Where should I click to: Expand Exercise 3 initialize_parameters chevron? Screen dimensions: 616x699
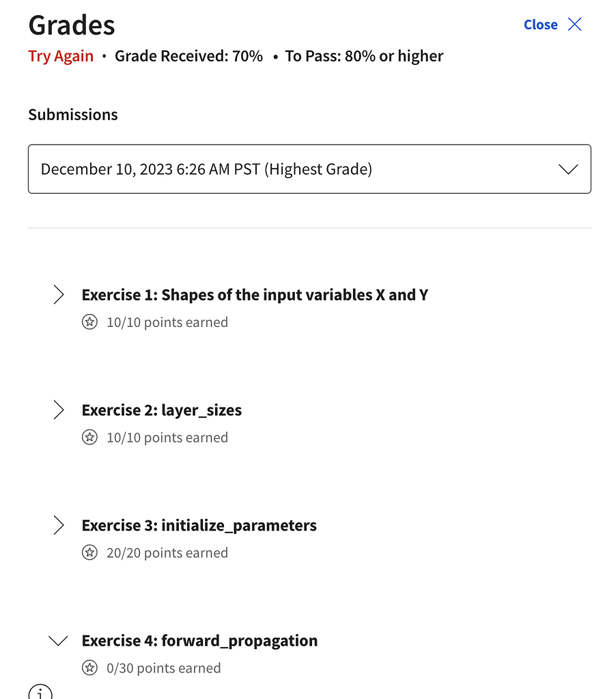[59, 526]
